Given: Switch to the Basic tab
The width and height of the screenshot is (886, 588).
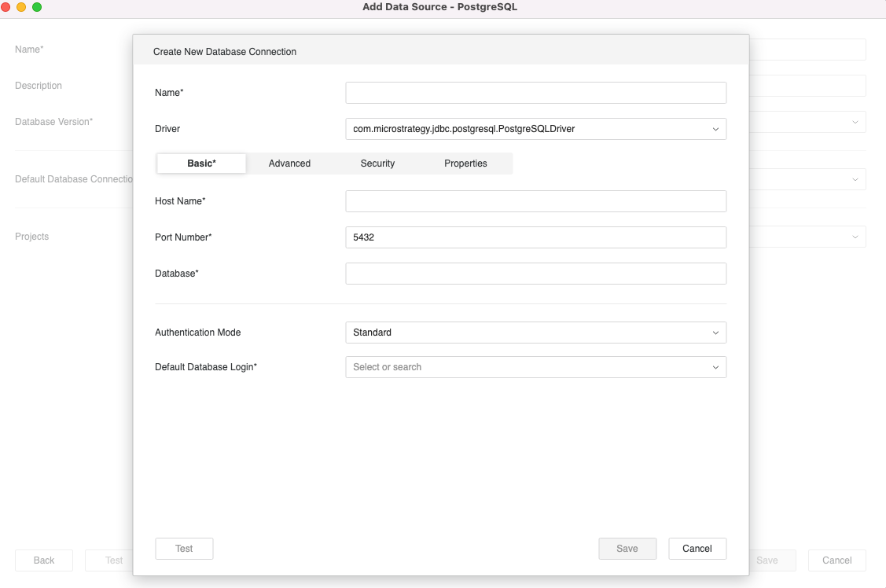Looking at the screenshot, I should point(201,164).
